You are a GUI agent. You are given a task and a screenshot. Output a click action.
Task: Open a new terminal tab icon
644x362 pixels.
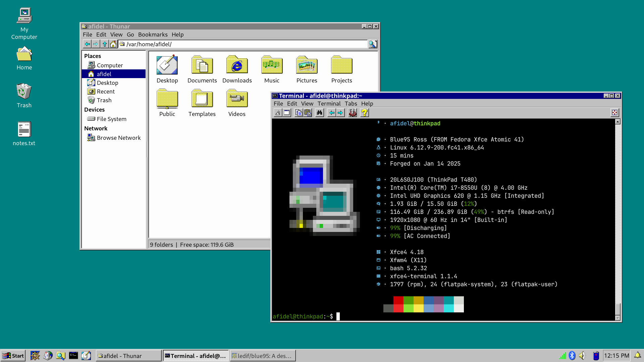click(x=278, y=113)
